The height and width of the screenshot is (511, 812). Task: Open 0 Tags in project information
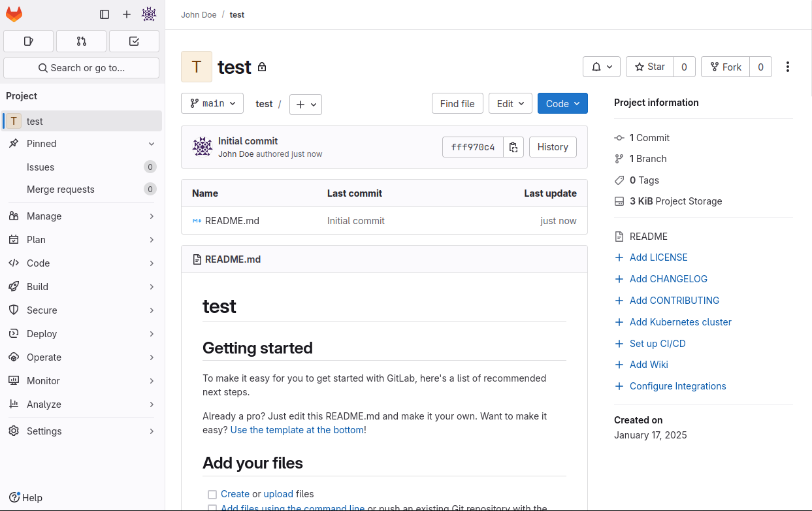point(637,180)
